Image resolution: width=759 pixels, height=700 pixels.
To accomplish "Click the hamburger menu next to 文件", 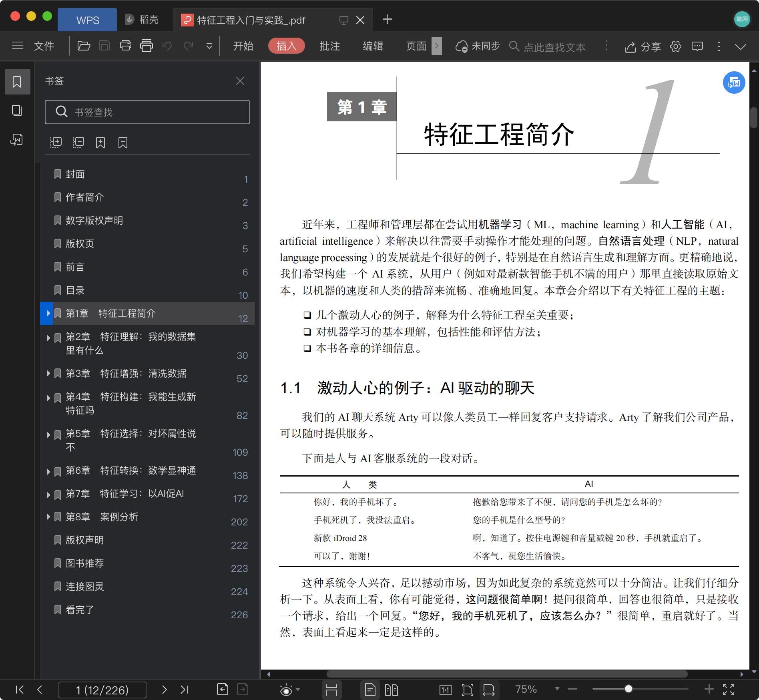I will click(x=18, y=46).
